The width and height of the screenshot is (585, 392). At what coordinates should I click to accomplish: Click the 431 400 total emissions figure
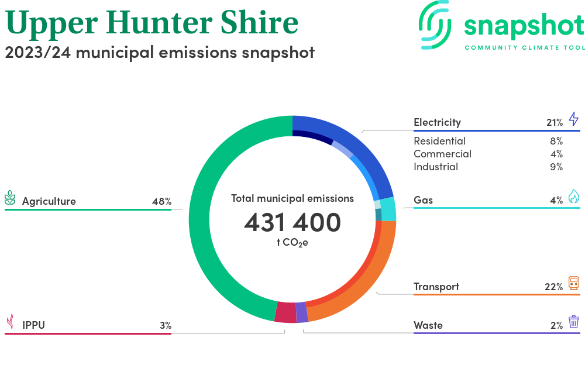pyautogui.click(x=292, y=222)
